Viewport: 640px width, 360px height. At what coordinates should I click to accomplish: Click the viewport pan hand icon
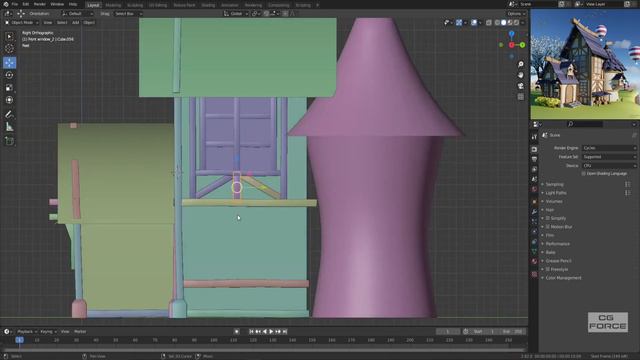click(520, 75)
